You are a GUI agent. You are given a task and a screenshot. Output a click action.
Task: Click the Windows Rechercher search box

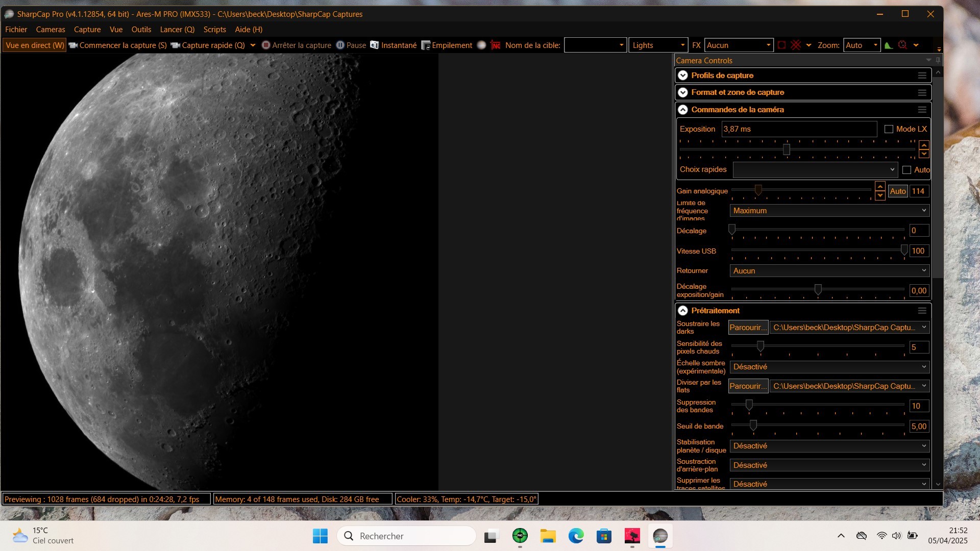coord(407,536)
